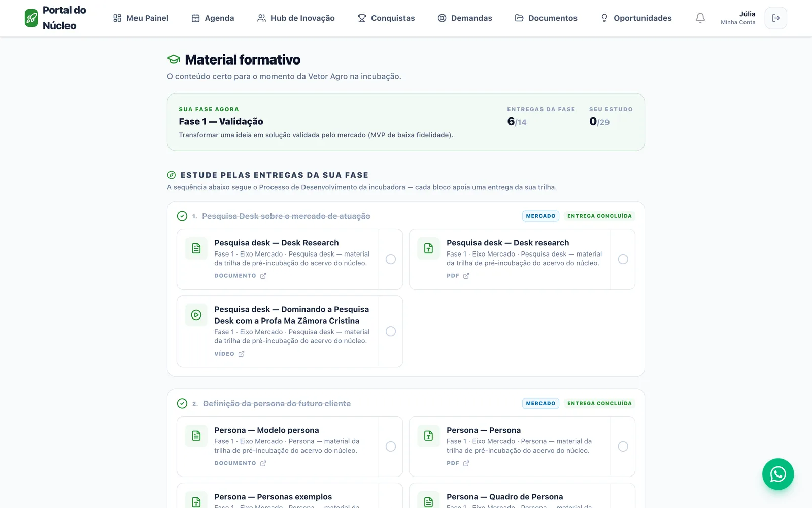Open notifications bell
The image size is (812, 508).
(x=700, y=18)
